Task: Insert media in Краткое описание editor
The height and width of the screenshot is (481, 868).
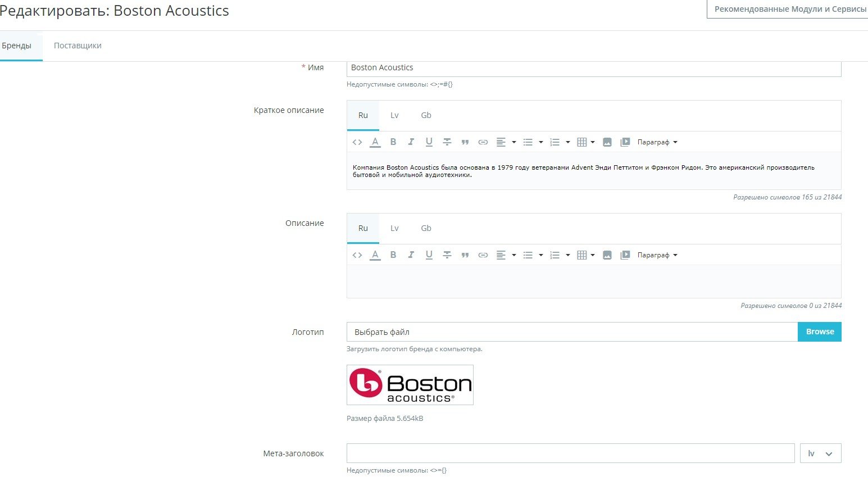Action: pyautogui.click(x=625, y=142)
